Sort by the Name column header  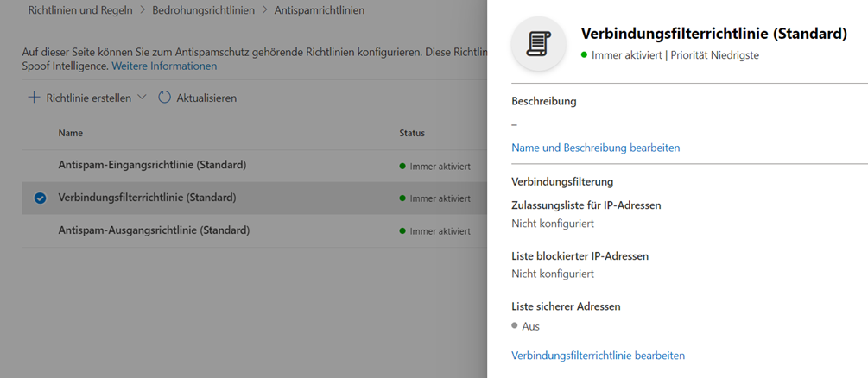coord(71,133)
